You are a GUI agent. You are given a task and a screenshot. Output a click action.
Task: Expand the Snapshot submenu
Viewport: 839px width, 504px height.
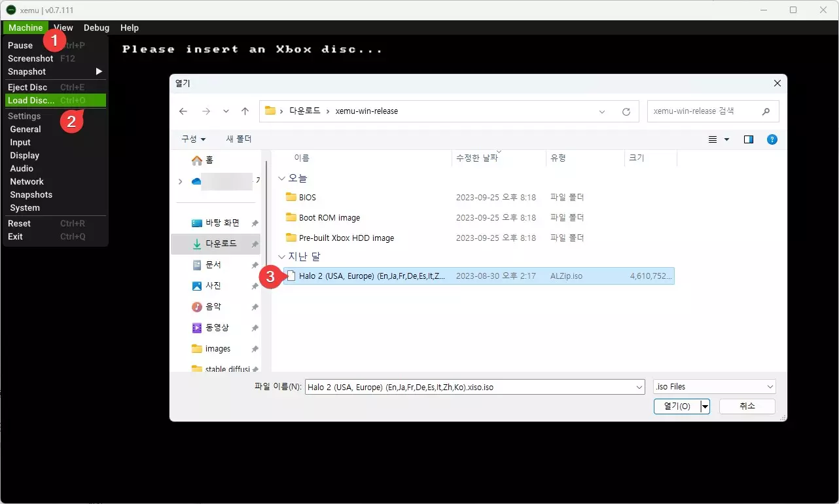55,71
